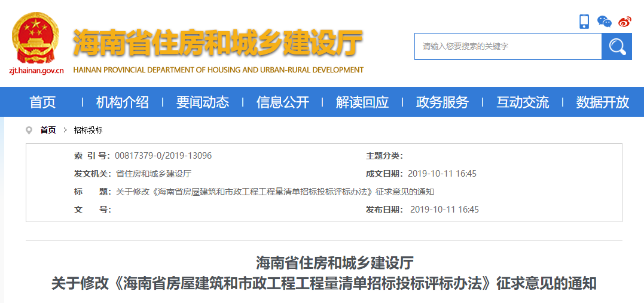Click the zjt.hainan.gov.cn site address text
This screenshot has height=303, width=644.
click(x=36, y=70)
